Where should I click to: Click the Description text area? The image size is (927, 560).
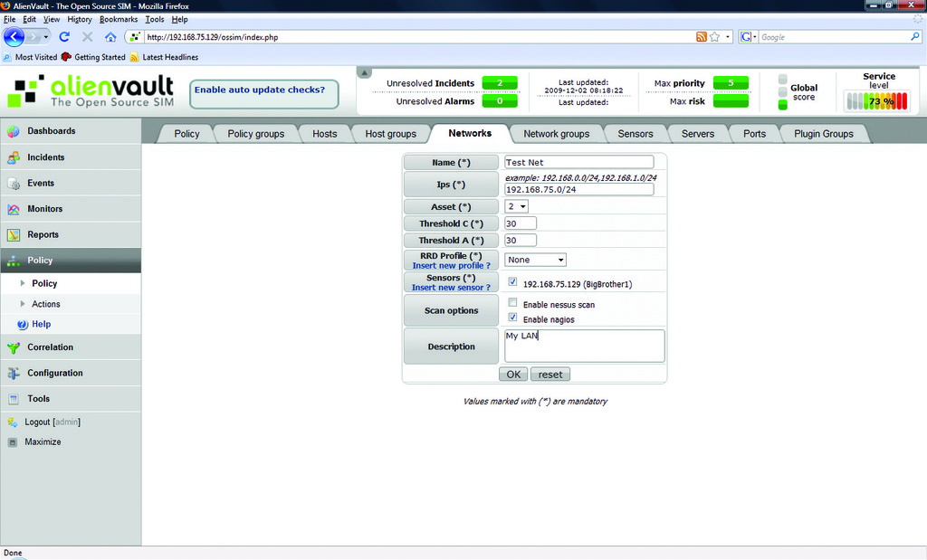[x=584, y=346]
